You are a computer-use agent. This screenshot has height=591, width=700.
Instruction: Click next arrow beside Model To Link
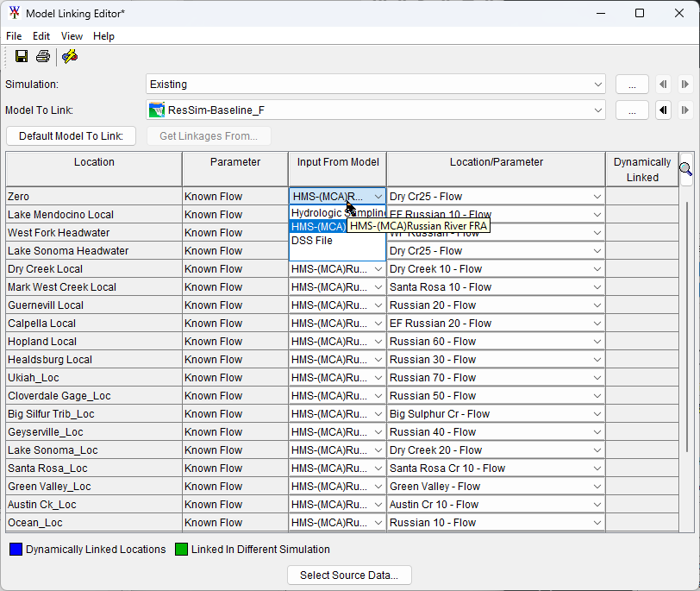click(684, 110)
